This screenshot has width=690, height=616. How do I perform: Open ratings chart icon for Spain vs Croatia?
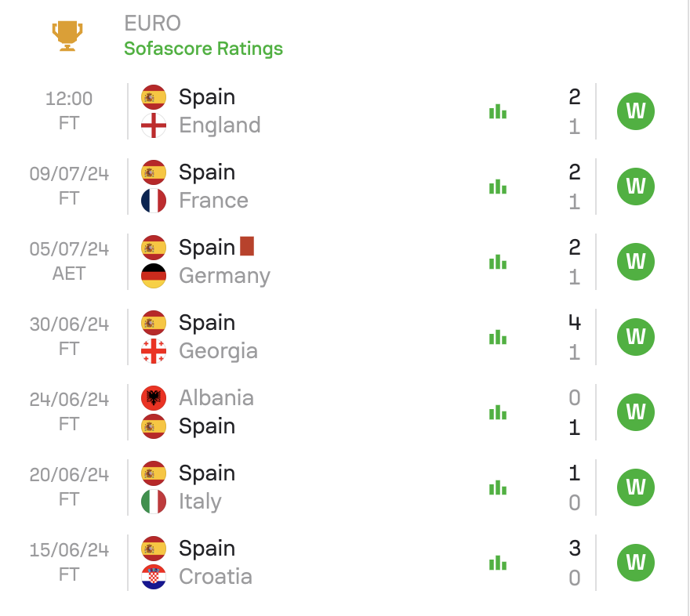click(498, 563)
